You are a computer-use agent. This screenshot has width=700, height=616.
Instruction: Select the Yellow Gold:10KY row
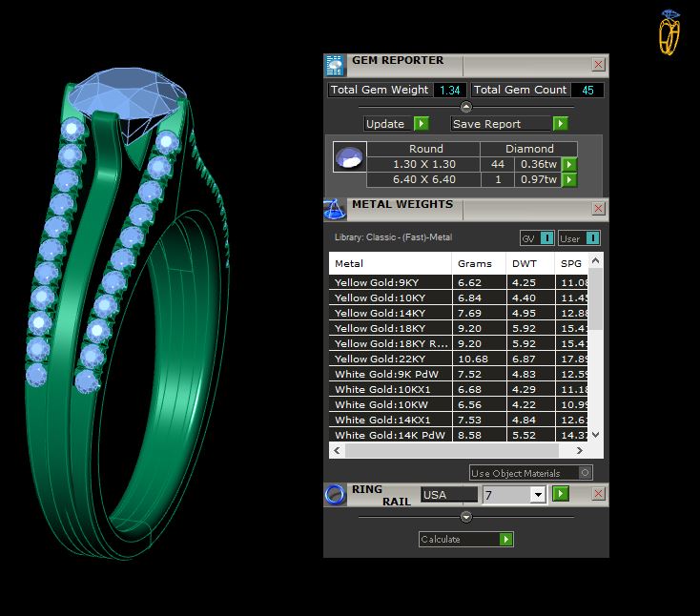tap(459, 298)
